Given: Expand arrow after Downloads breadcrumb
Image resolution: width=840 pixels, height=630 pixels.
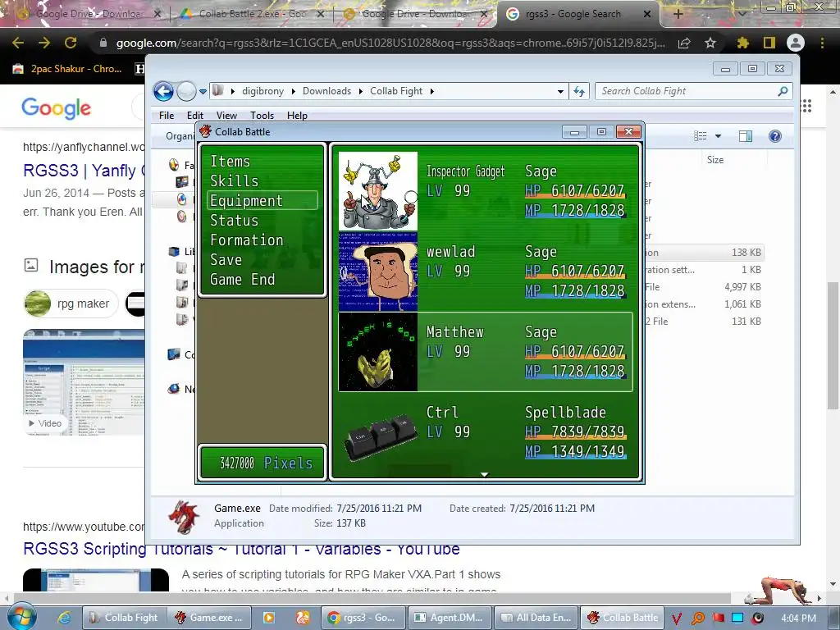Looking at the screenshot, I should (361, 92).
